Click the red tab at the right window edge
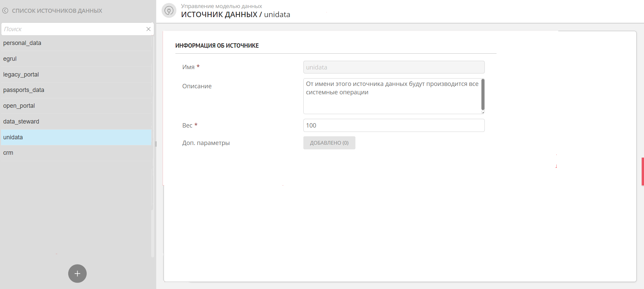Screen dimensions: 644x289 pos(643,172)
